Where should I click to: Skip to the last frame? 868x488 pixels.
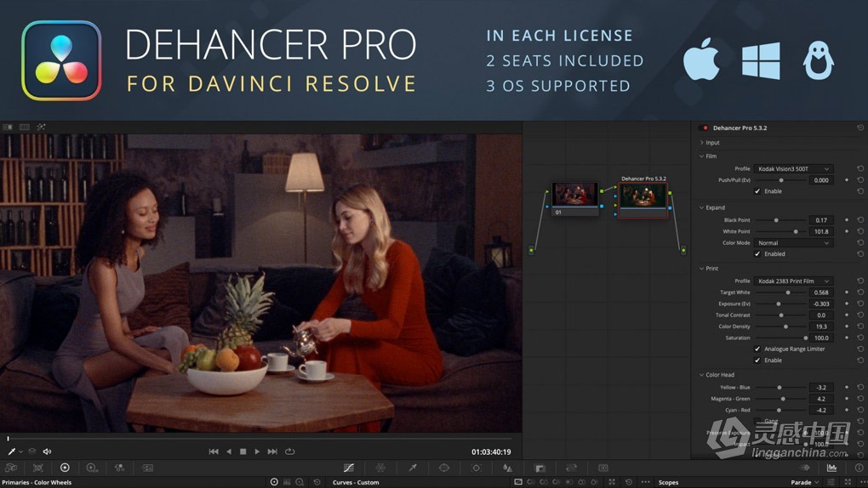coord(272,451)
